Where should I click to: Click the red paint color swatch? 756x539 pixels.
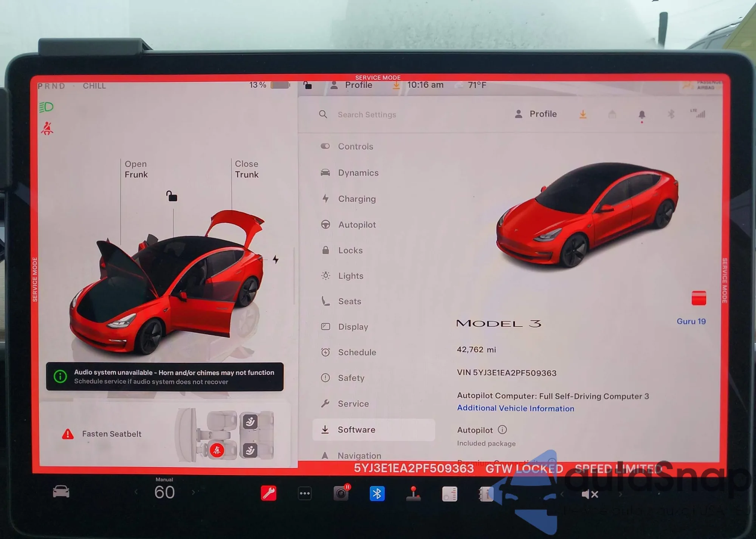699,298
